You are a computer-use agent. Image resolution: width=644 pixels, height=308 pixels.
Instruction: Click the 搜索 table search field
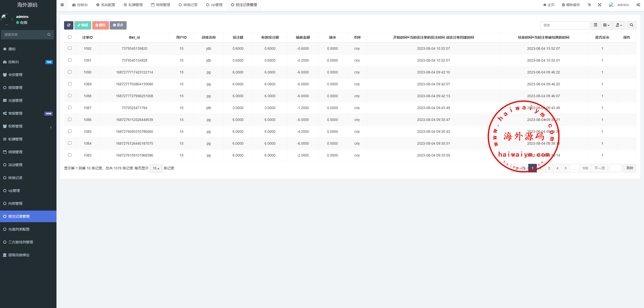pyautogui.click(x=565, y=25)
